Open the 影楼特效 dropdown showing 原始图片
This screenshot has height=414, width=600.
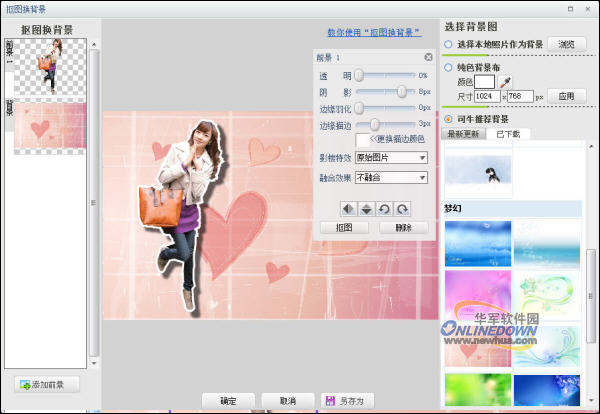pos(391,158)
